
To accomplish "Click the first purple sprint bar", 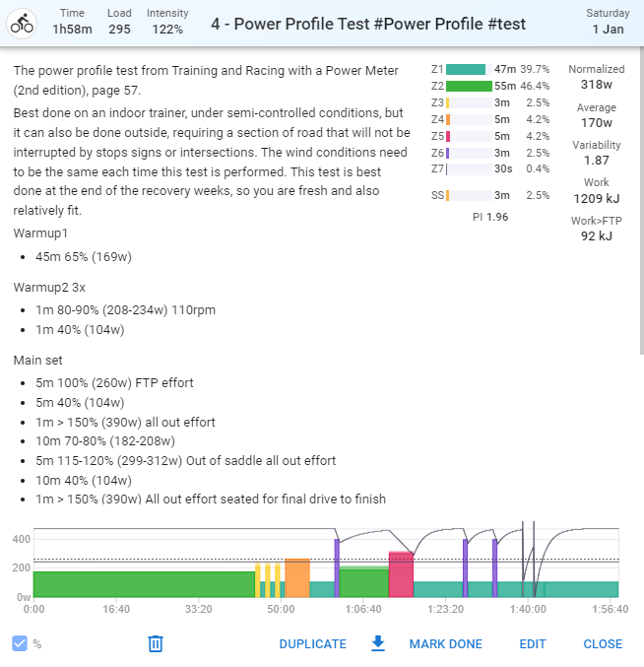I will click(x=337, y=568).
